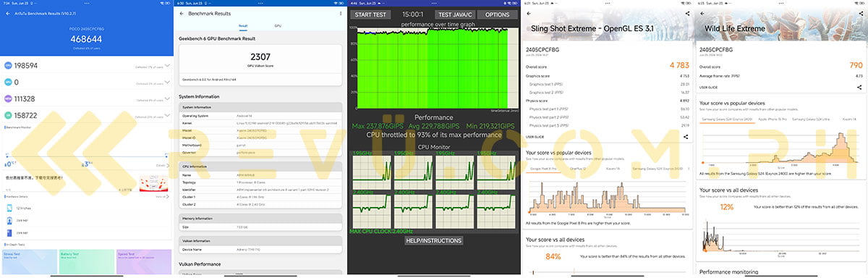Switch to the Geekbench GPU tab
This screenshot has width=868, height=278.
coord(278,26)
